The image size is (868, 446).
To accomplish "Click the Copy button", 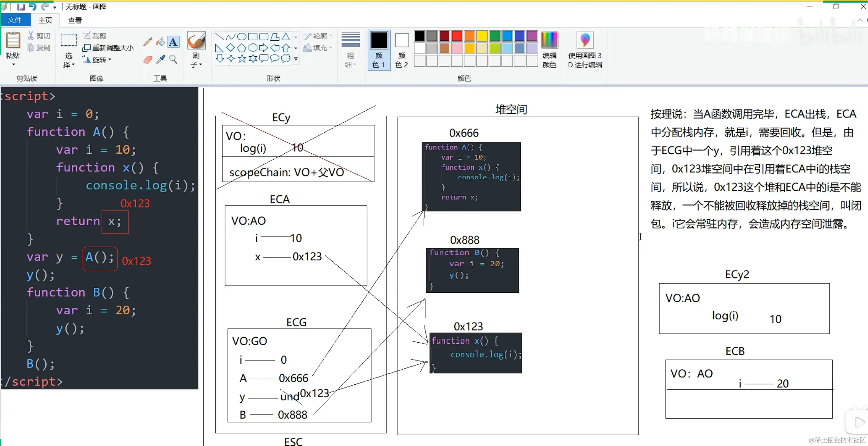I will (39, 47).
